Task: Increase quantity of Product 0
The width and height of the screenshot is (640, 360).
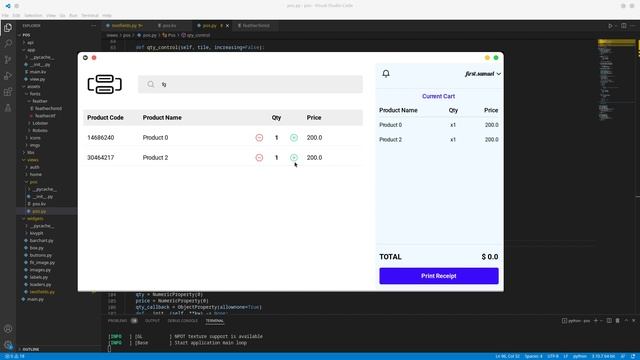Action: [294, 138]
